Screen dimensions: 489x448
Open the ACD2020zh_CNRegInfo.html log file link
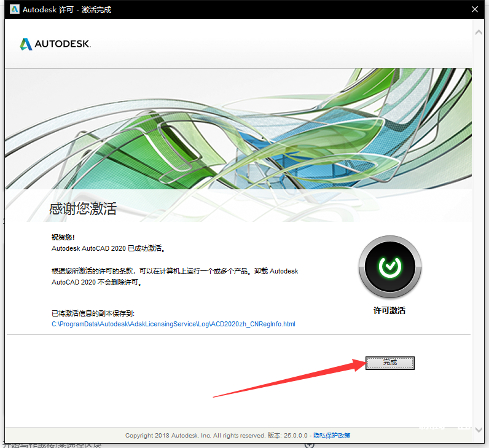(173, 324)
